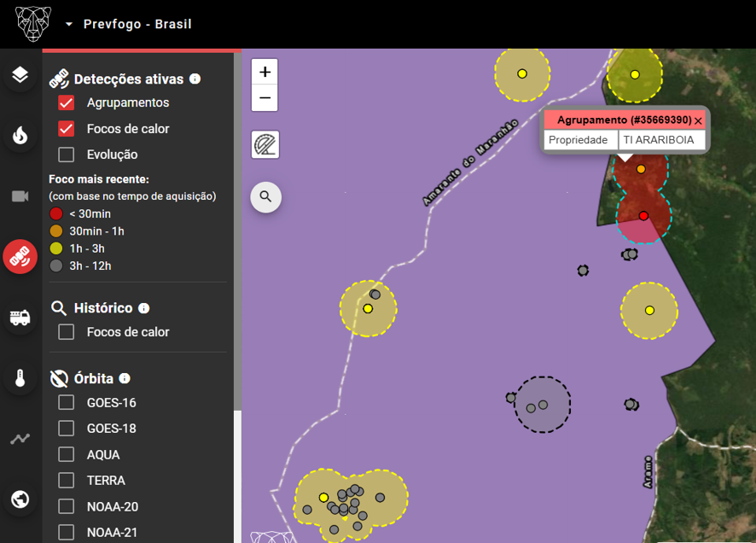Activate the map measurement ruler tool
Viewport: 756px width, 543px height.
coord(265,144)
